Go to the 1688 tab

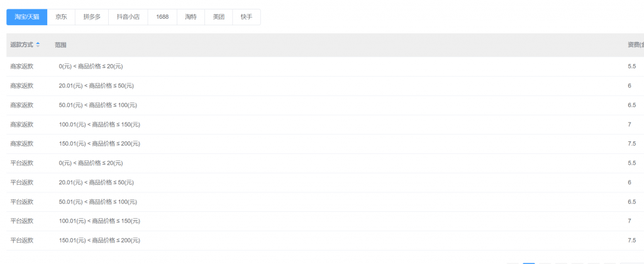pos(162,17)
